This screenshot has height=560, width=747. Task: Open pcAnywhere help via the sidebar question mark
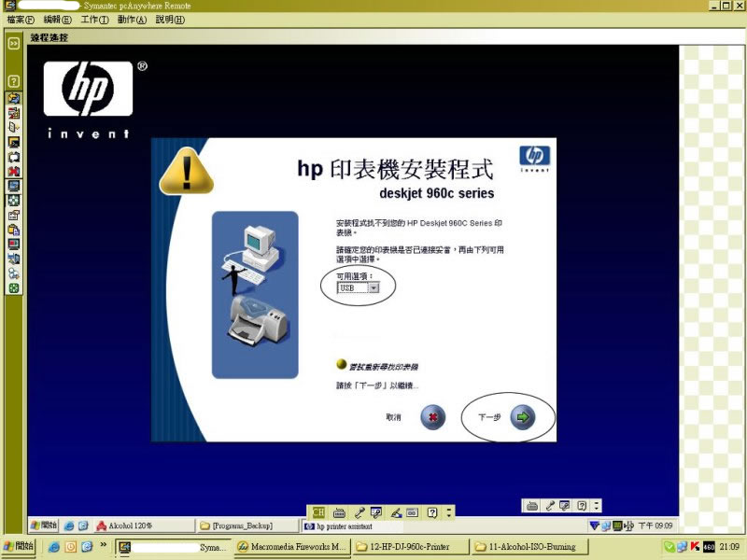[14, 81]
